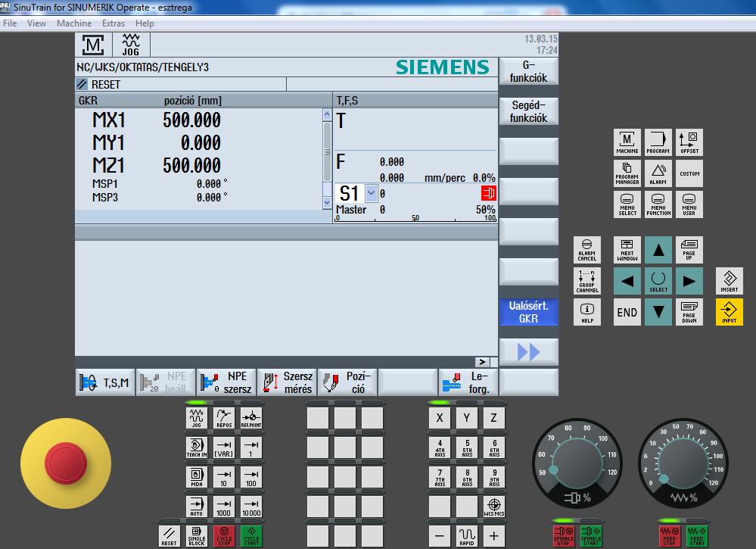The height and width of the screenshot is (549, 756).
Task: Click the feed override rotary dial
Action: coord(683,463)
